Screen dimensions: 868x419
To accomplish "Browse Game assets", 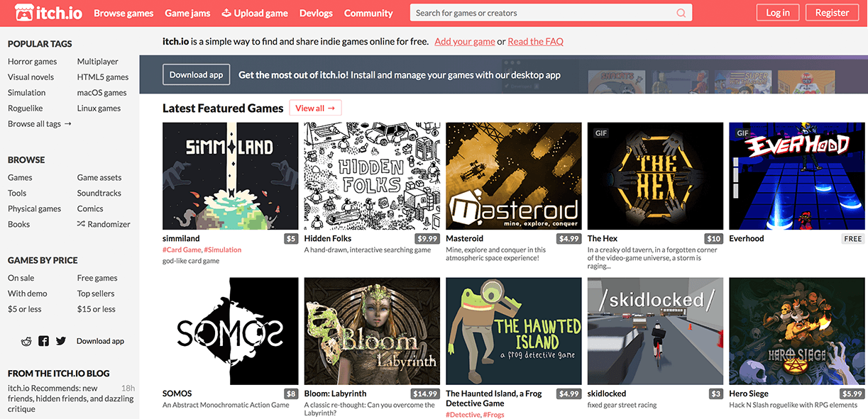I will [99, 178].
